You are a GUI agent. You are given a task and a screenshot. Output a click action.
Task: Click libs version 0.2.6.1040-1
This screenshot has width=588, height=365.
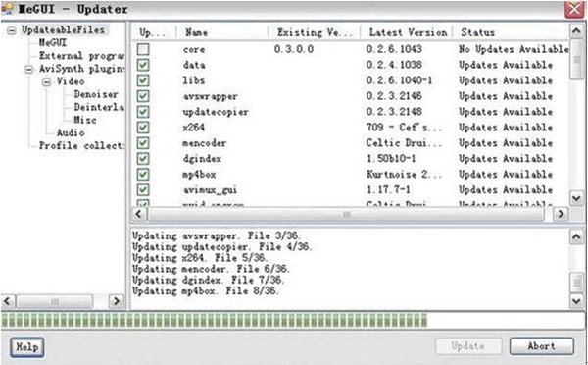(x=400, y=80)
